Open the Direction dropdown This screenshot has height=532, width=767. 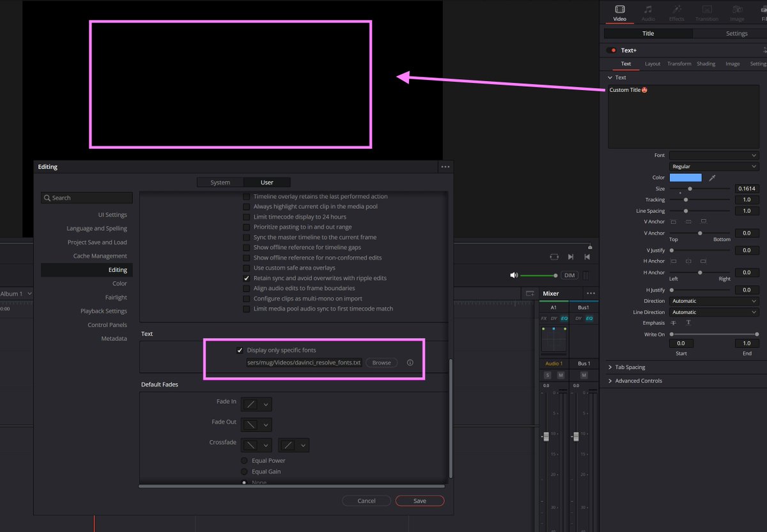(714, 301)
